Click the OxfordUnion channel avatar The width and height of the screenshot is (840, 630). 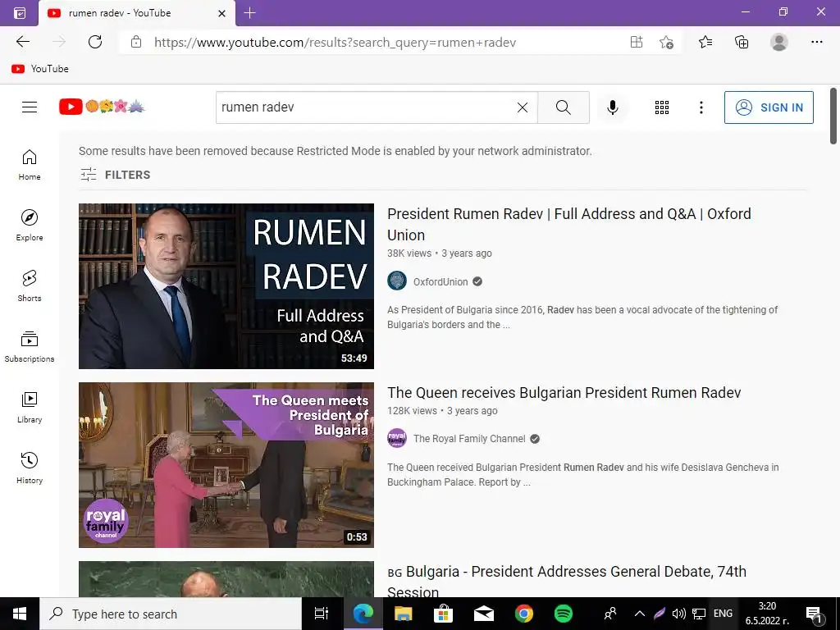(397, 281)
